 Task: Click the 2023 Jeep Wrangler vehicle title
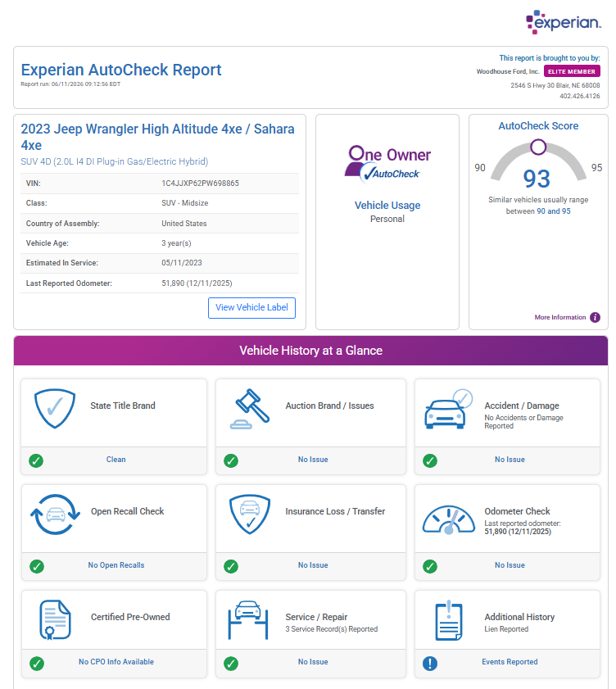tap(158, 137)
